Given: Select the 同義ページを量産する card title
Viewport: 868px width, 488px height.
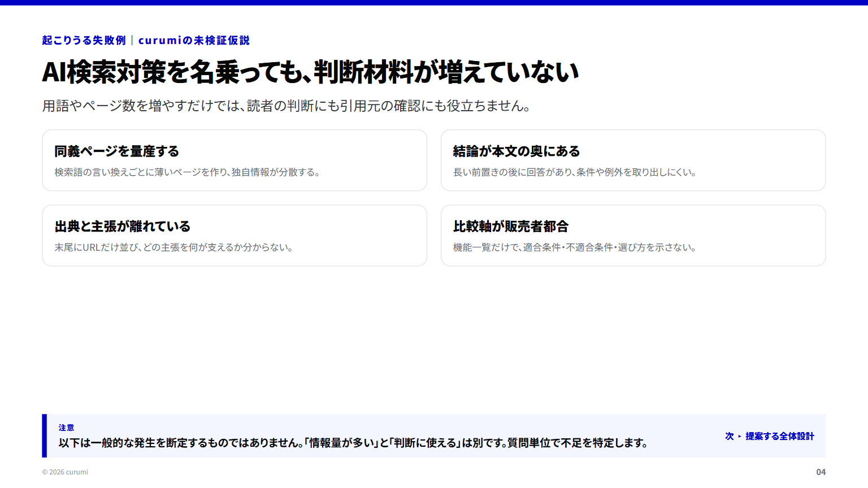Looking at the screenshot, I should click(x=117, y=151).
